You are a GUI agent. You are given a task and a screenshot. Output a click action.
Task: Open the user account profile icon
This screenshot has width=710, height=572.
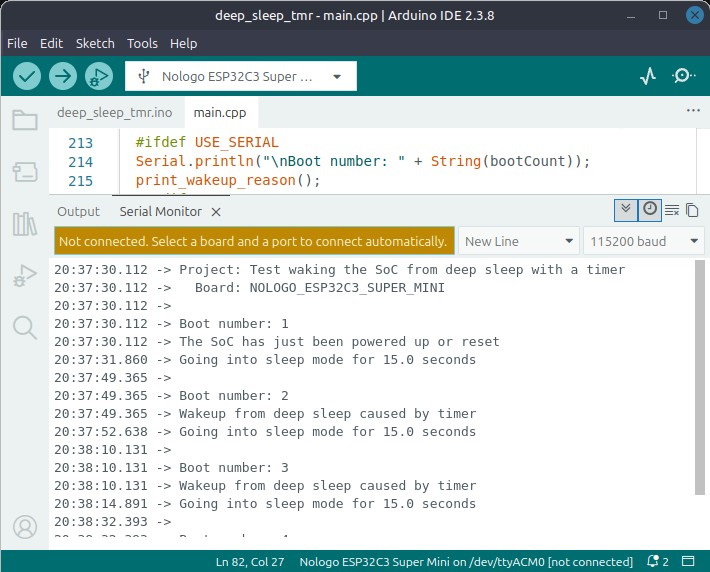coord(25,527)
